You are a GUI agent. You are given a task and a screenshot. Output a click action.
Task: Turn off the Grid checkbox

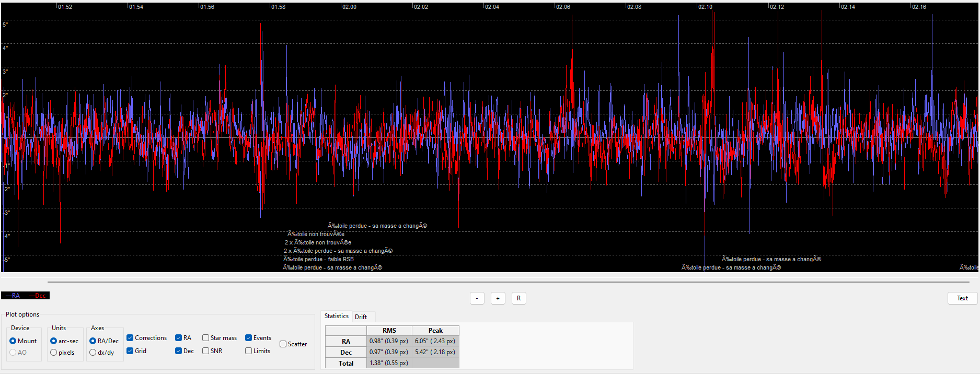130,351
